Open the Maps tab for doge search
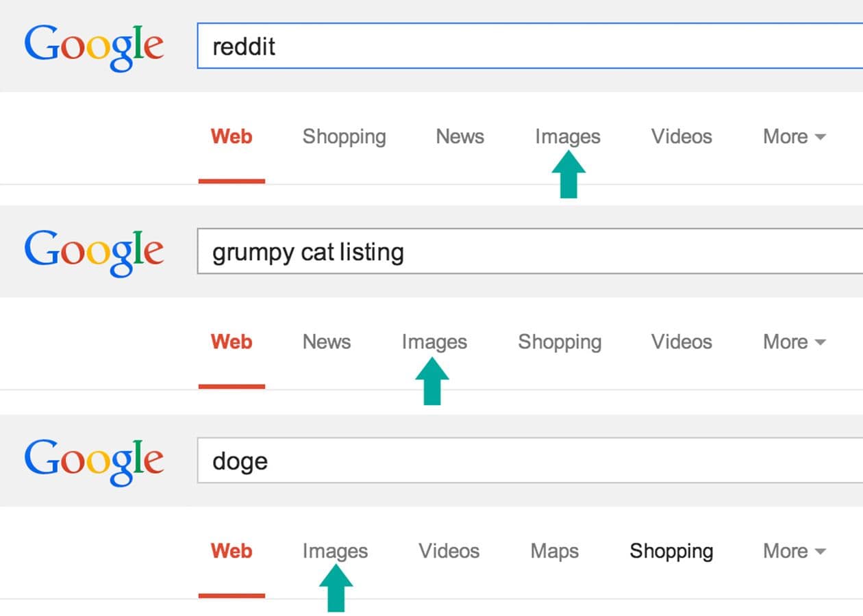 (555, 551)
